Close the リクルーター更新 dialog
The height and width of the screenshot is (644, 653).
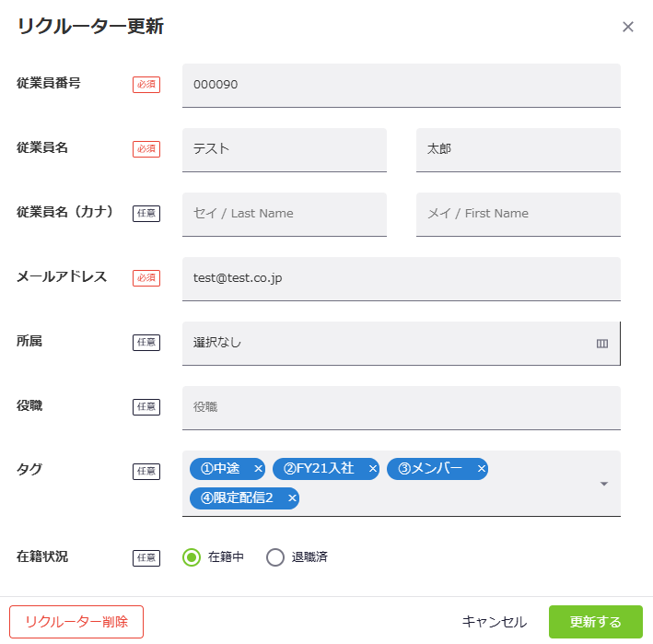point(628,27)
